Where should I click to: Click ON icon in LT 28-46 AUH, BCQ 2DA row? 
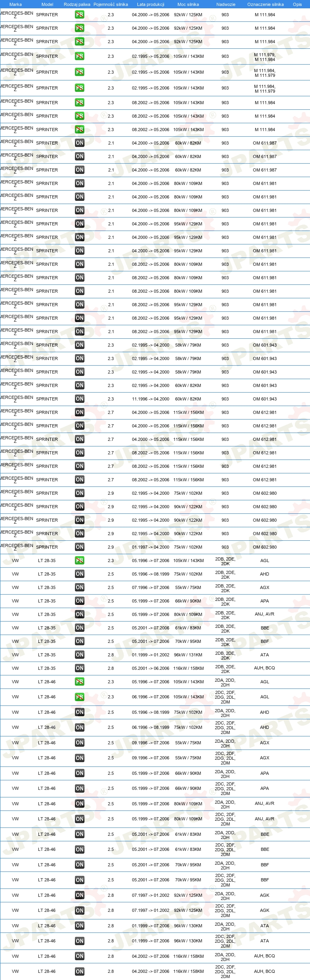pos(80,956)
